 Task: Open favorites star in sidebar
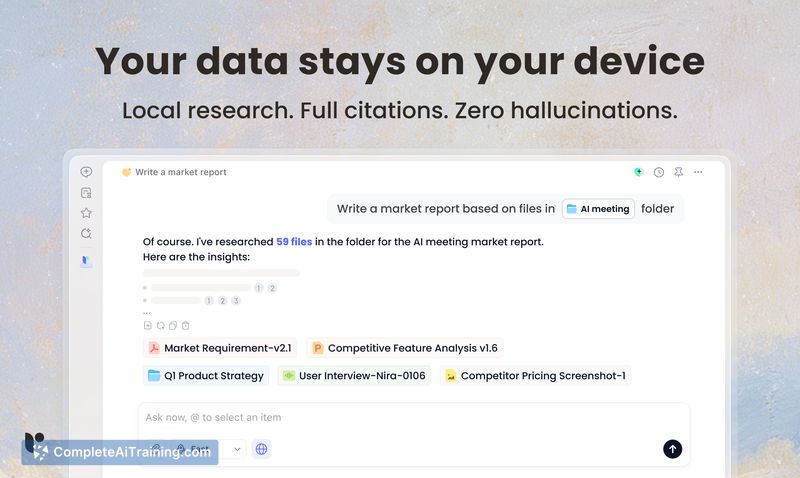pyautogui.click(x=86, y=213)
